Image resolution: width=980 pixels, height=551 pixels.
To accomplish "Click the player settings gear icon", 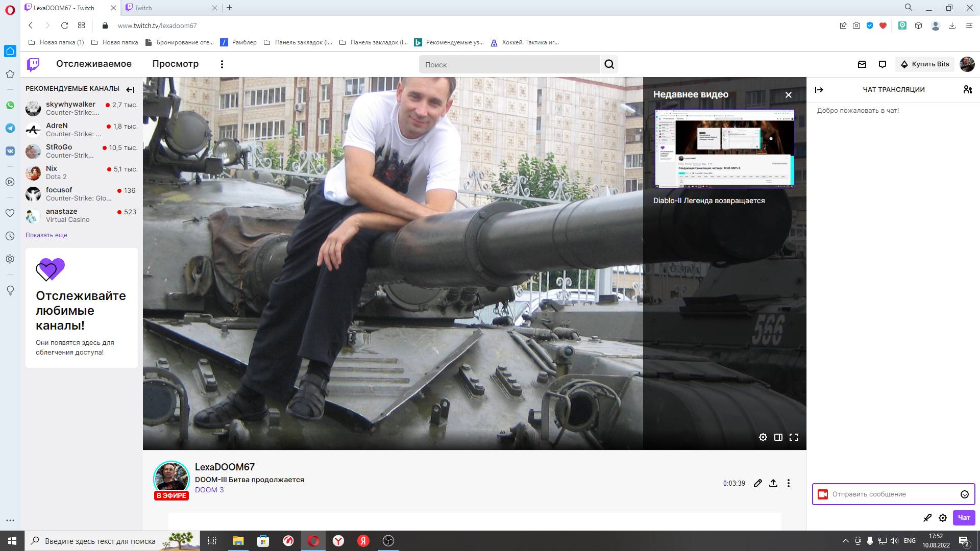I will (763, 437).
